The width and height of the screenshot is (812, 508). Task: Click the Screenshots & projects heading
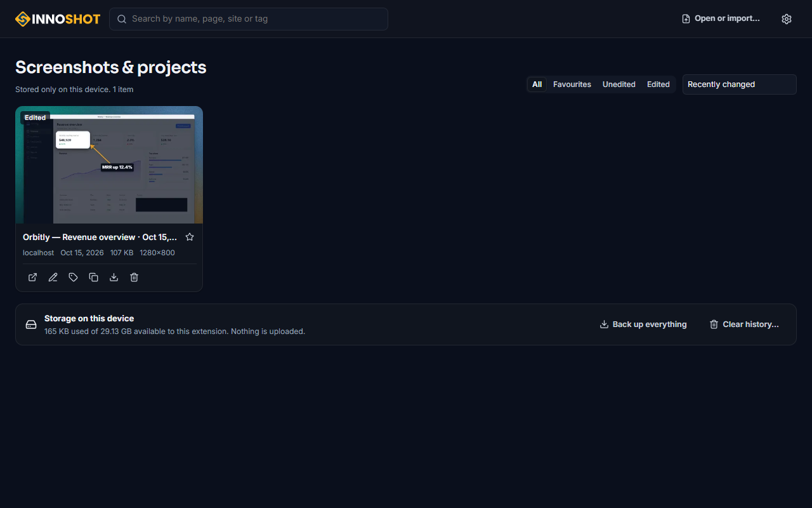(111, 67)
